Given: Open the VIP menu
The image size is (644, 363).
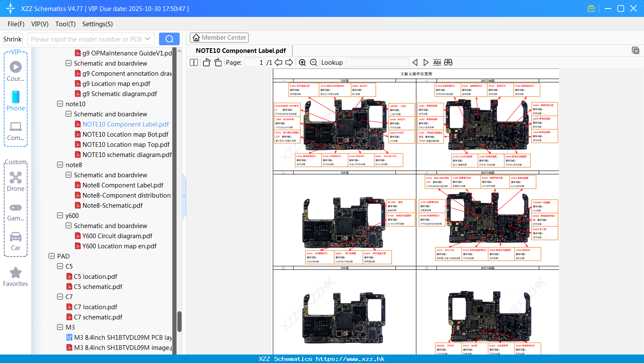Looking at the screenshot, I should pyautogui.click(x=40, y=24).
